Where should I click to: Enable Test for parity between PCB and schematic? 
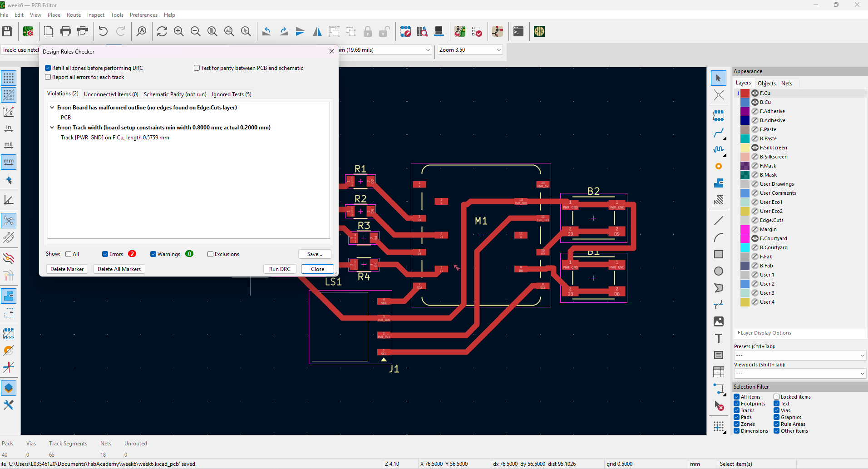pos(197,68)
